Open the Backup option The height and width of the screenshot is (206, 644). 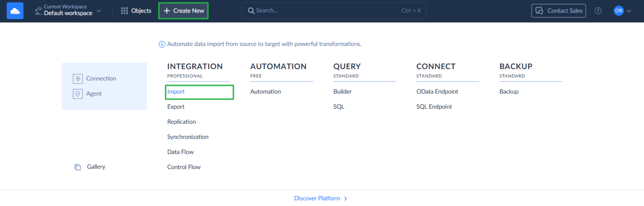coord(509,91)
